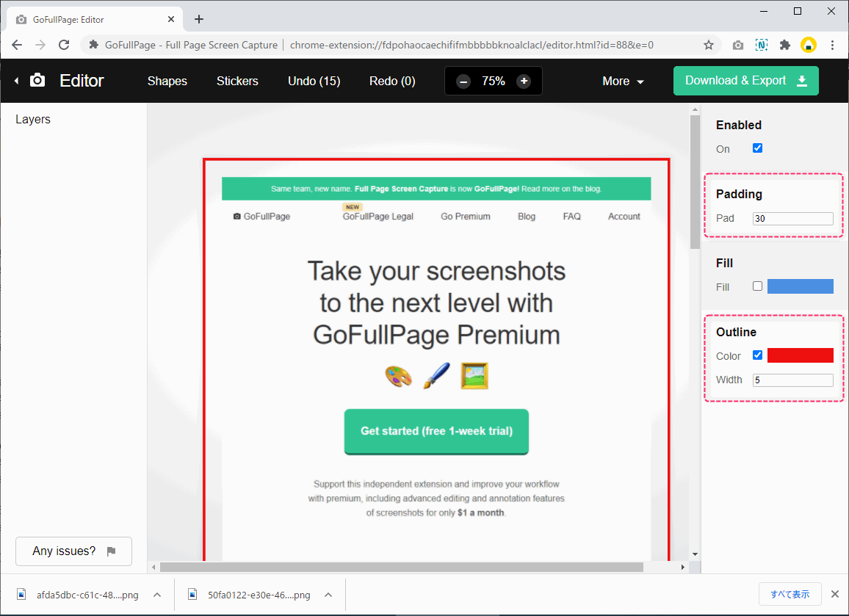
Task: Click the Outline Width input field
Action: click(x=792, y=380)
